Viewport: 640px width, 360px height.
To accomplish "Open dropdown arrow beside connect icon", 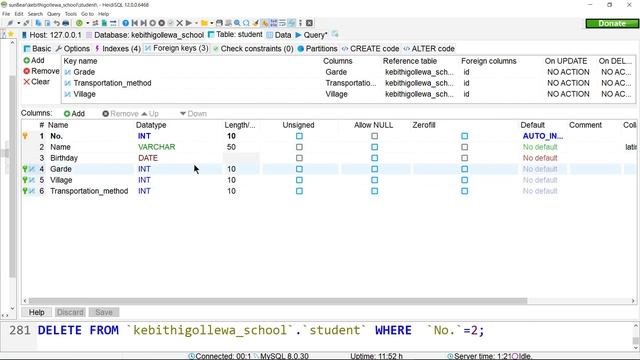I will (18, 23).
